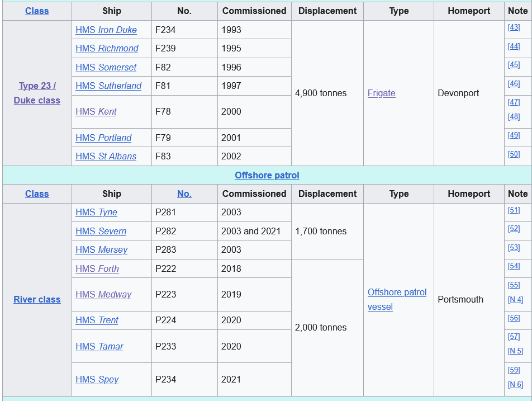Select the P281 pennant number cell
The image size is (532, 401).
[x=184, y=212]
